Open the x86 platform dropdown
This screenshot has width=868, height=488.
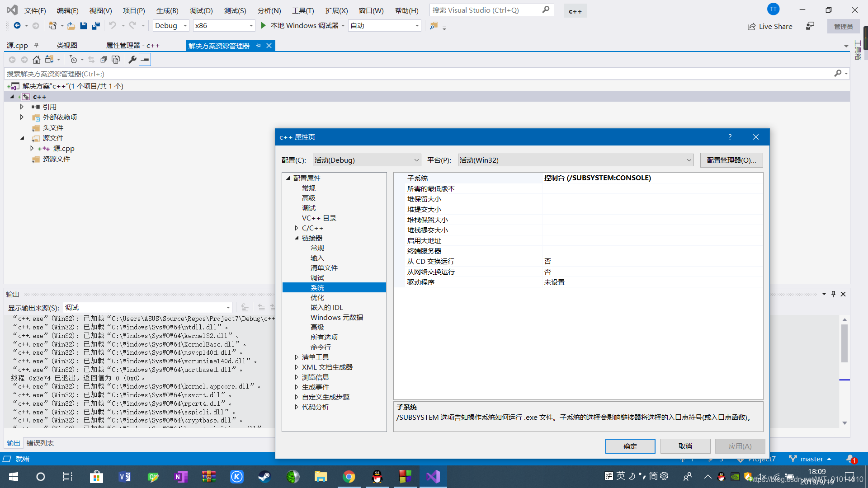(224, 26)
